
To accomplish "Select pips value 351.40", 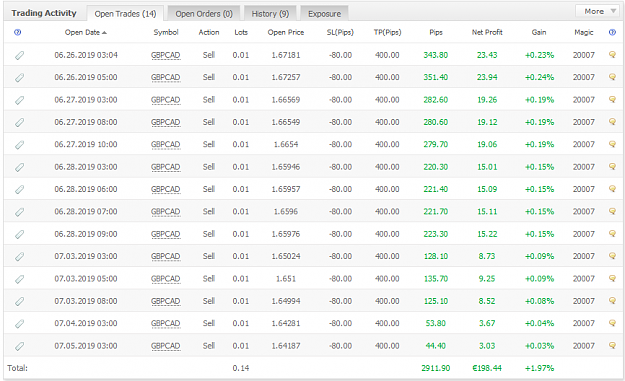I will point(436,77).
